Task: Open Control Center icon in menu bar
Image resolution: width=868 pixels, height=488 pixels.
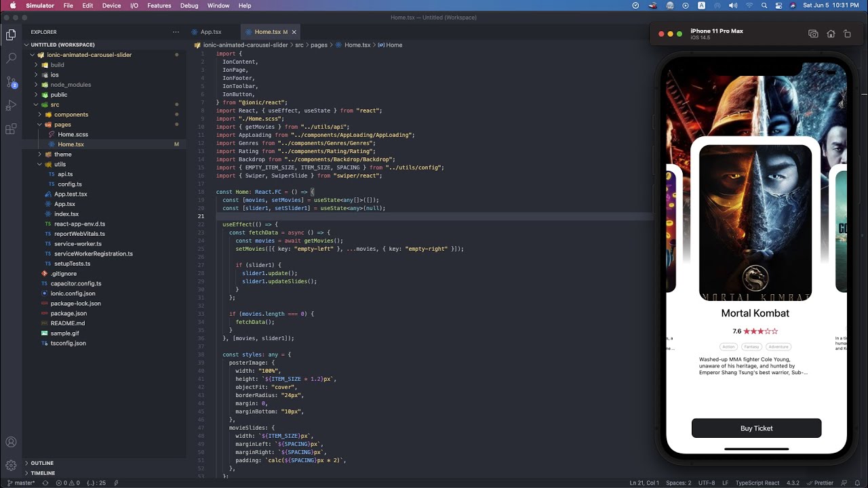Action: 778,5
